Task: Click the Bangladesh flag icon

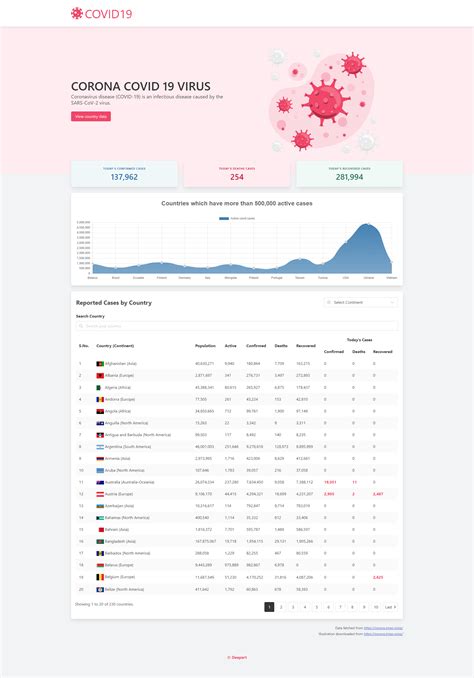Action: tap(100, 541)
